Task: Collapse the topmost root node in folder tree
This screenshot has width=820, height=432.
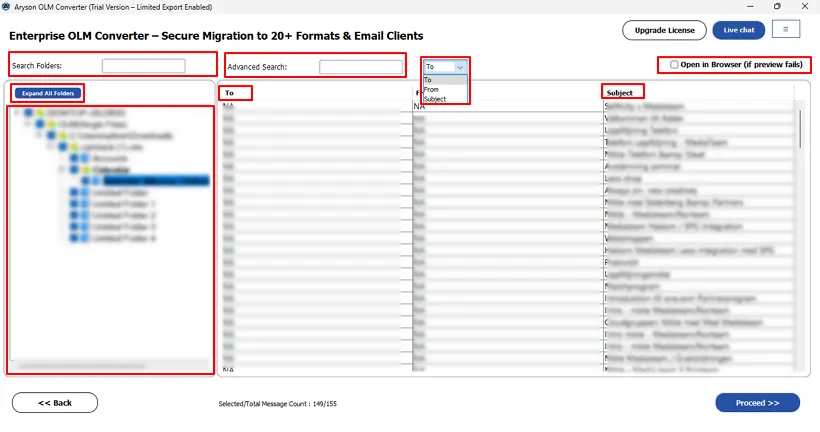Action: click(18, 113)
